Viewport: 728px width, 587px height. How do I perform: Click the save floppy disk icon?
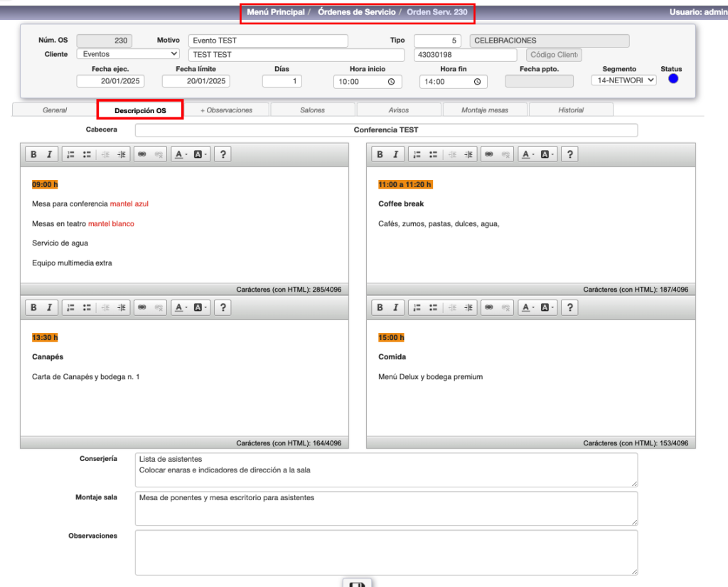[x=357, y=583]
